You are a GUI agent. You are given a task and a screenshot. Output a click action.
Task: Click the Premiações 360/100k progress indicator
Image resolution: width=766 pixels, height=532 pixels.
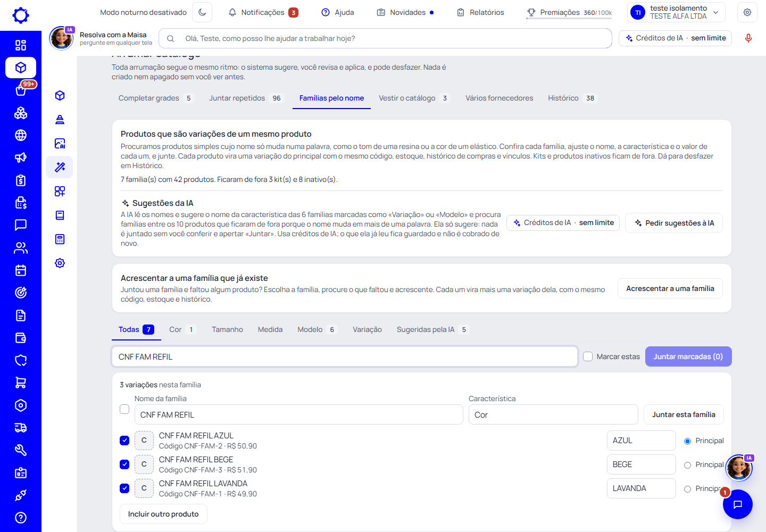569,12
